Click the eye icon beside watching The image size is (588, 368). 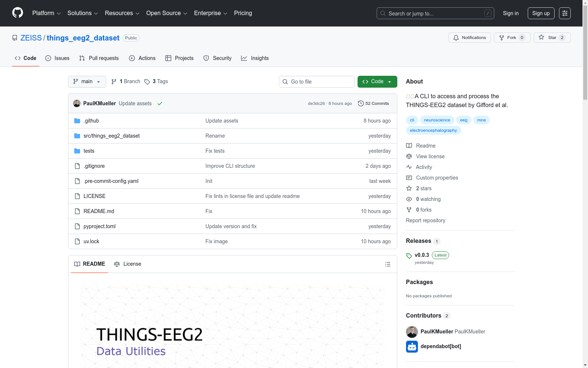pyautogui.click(x=409, y=199)
